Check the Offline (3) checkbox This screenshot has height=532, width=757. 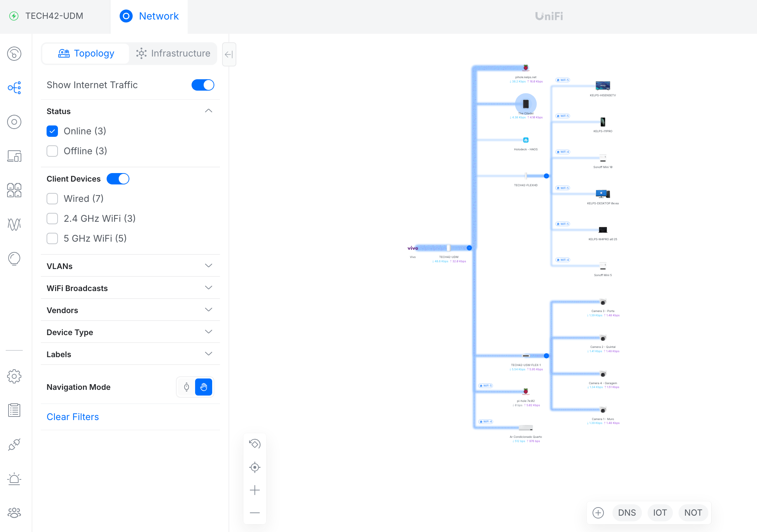tap(52, 151)
